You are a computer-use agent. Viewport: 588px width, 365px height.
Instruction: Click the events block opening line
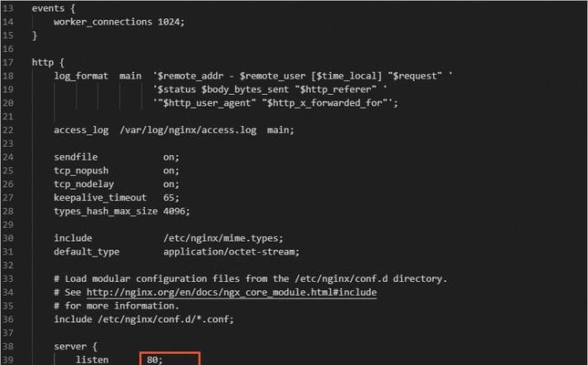53,8
